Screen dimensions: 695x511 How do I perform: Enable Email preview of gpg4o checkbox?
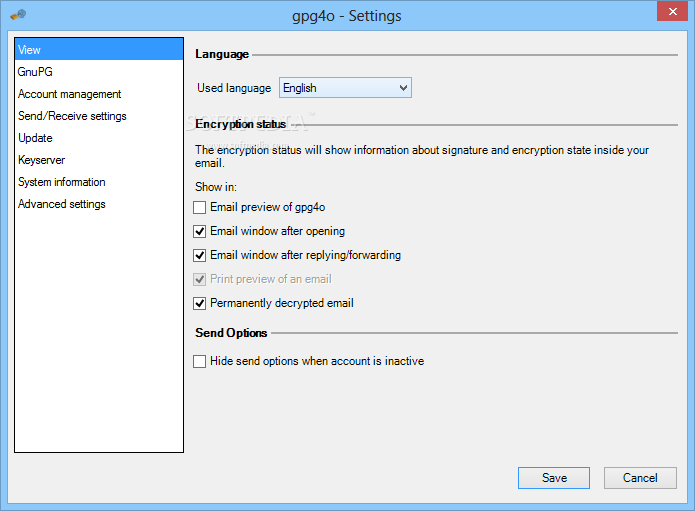click(199, 207)
